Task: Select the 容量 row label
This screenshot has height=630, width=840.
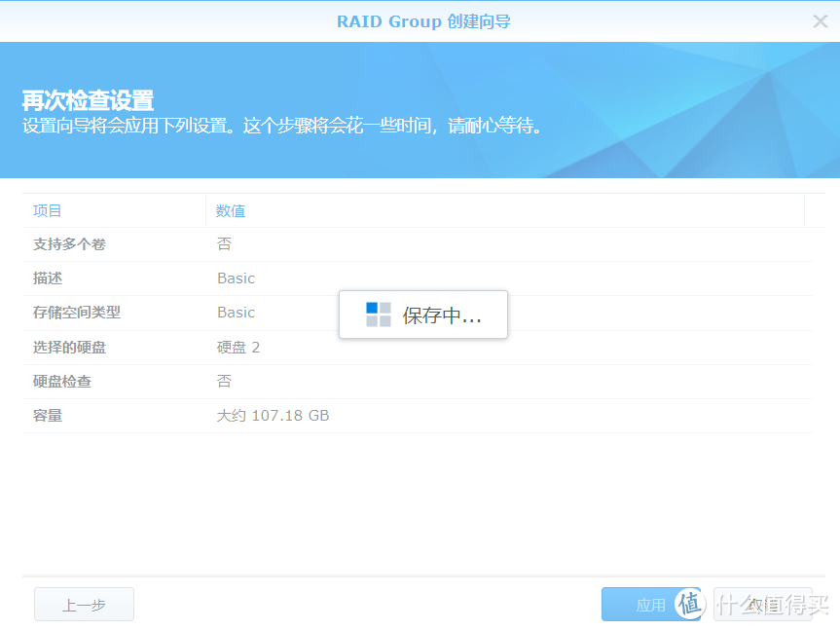Action: pyautogui.click(x=48, y=416)
